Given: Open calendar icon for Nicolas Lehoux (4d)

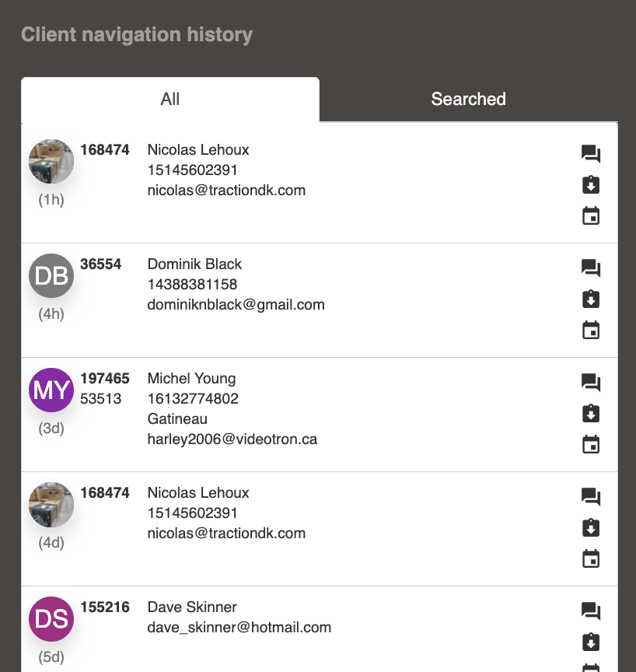Looking at the screenshot, I should tap(591, 559).
